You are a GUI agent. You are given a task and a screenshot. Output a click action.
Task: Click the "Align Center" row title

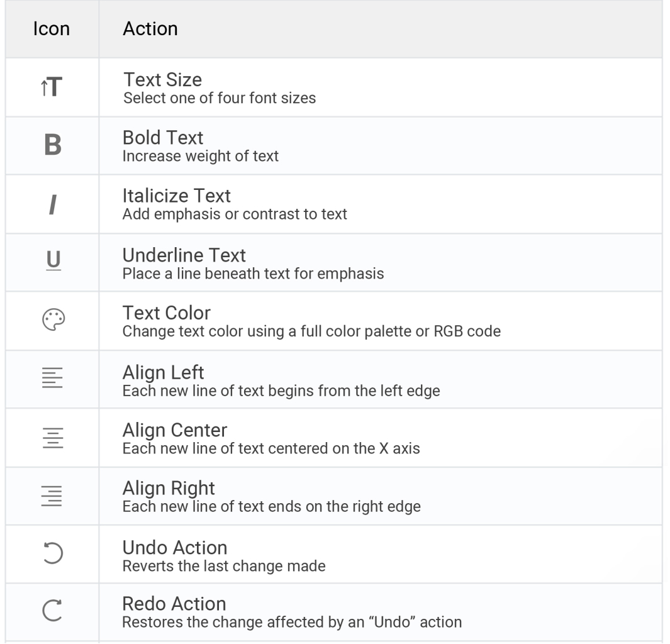pos(175,430)
